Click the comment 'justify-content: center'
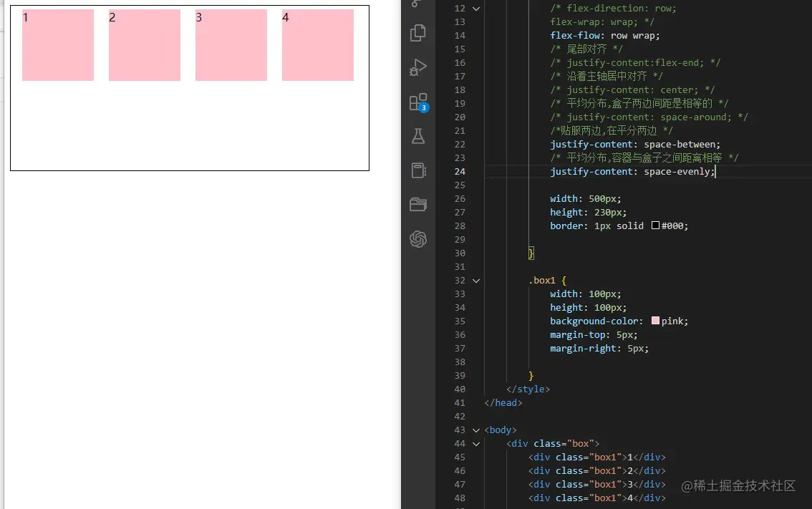This screenshot has height=509, width=812. tap(632, 90)
